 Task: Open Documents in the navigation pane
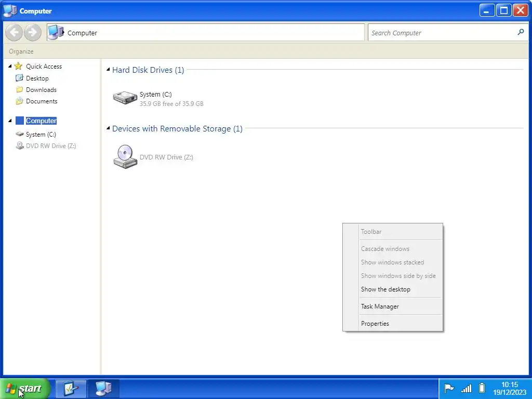(42, 101)
